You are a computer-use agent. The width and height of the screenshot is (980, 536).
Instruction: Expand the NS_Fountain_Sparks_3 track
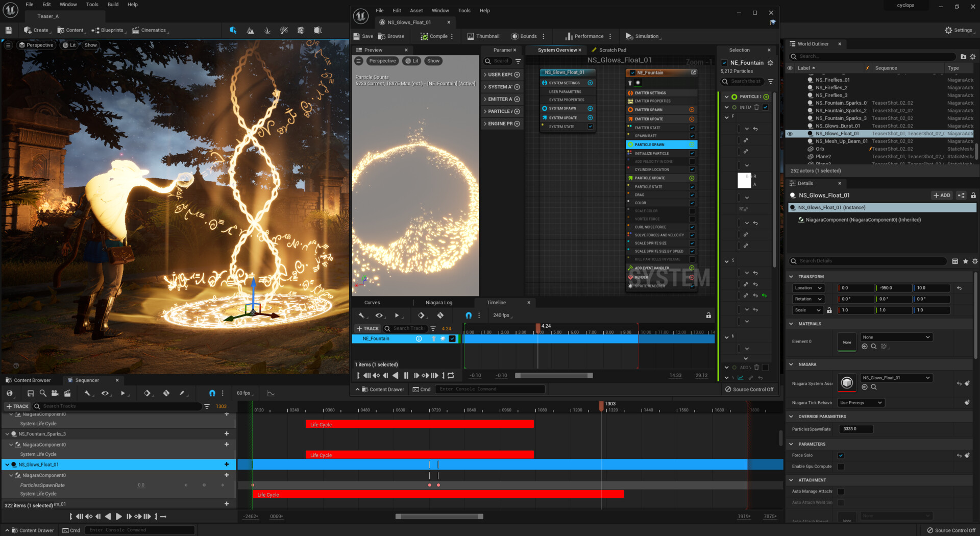pyautogui.click(x=7, y=434)
